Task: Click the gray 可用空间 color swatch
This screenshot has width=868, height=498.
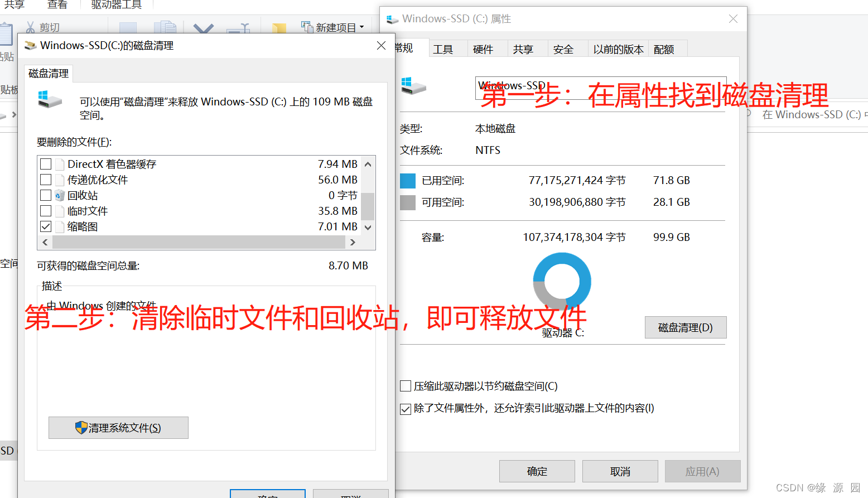Action: coord(408,202)
